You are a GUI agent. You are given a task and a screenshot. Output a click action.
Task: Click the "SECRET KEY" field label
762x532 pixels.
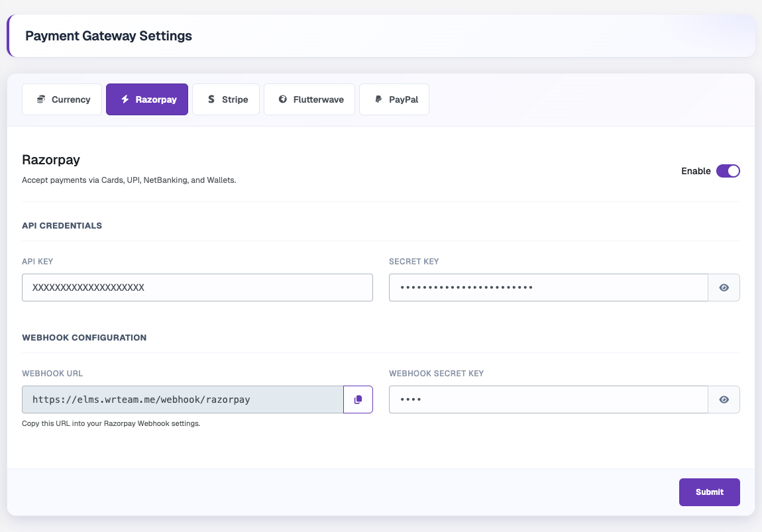click(x=414, y=262)
